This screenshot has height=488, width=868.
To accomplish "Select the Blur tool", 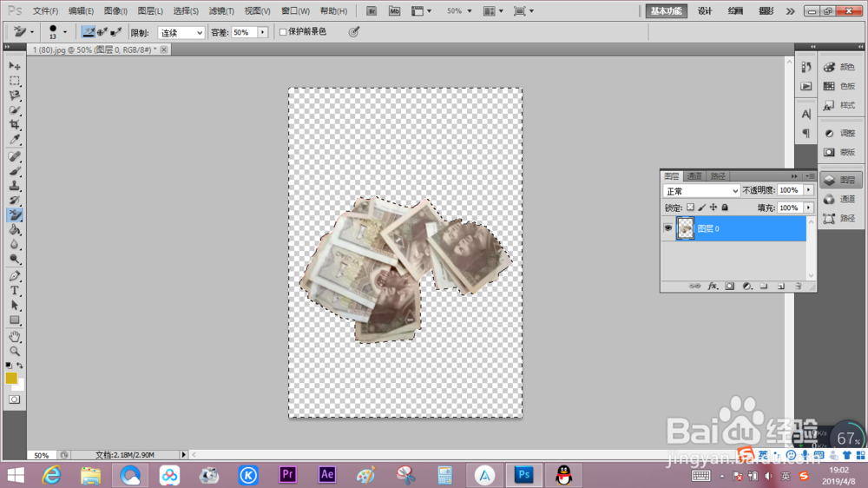I will (15, 244).
